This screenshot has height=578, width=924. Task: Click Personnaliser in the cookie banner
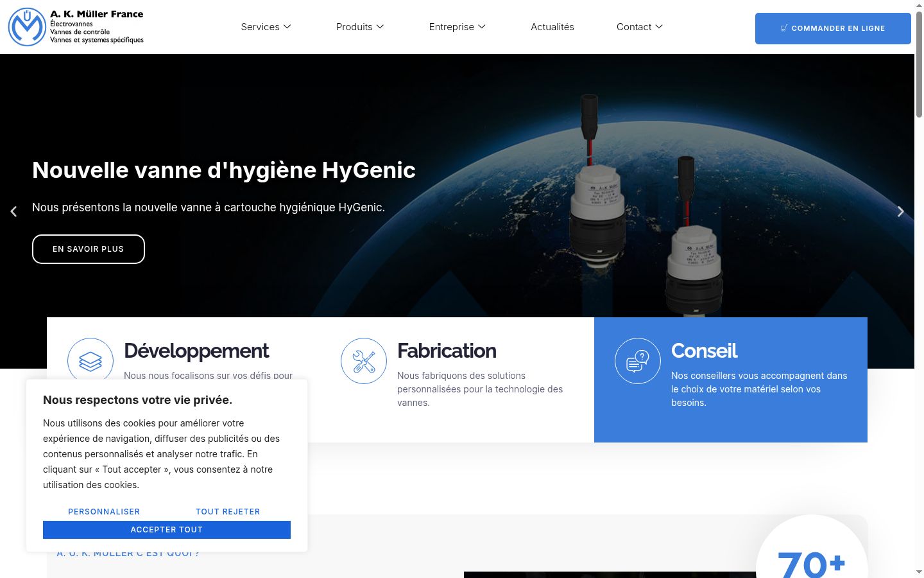pos(104,512)
